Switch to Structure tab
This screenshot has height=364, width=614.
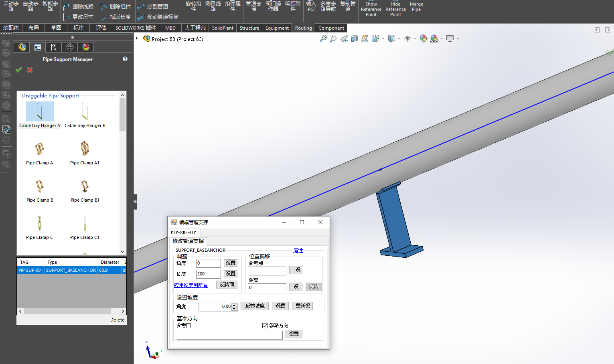tap(249, 28)
